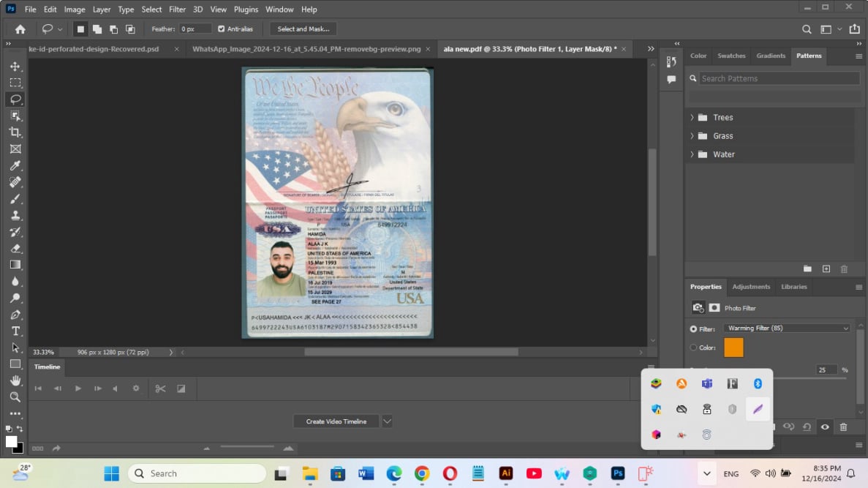Image resolution: width=868 pixels, height=488 pixels.
Task: Select the History Brush tool
Action: point(15,232)
